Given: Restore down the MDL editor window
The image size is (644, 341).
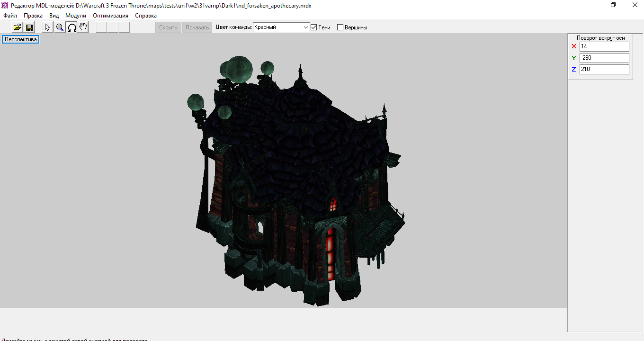Looking at the screenshot, I should [x=613, y=5].
